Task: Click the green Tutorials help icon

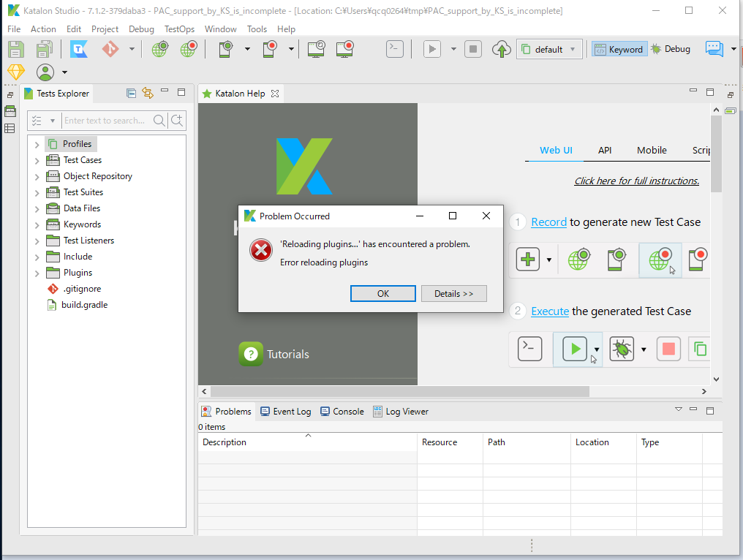Action: pos(251,354)
